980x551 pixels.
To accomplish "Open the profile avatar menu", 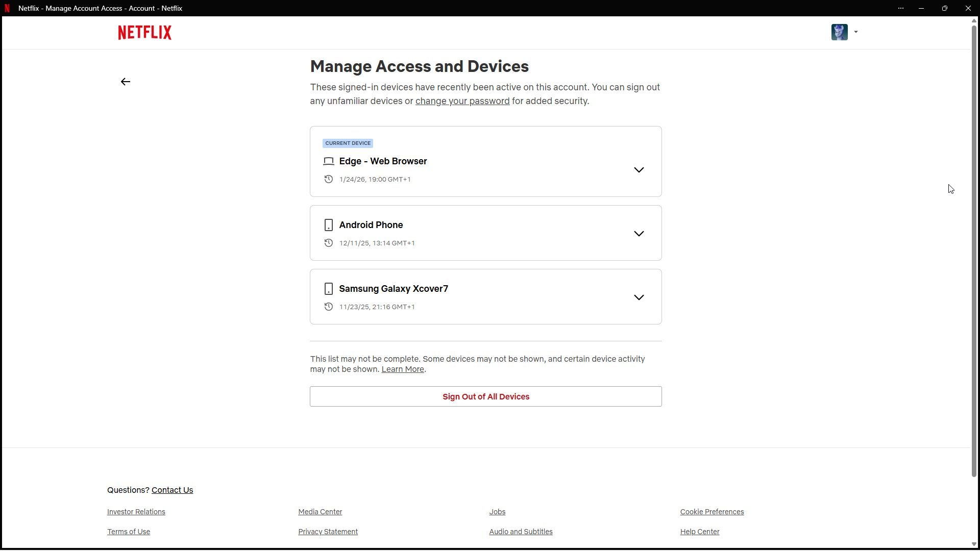I will coord(839,32).
